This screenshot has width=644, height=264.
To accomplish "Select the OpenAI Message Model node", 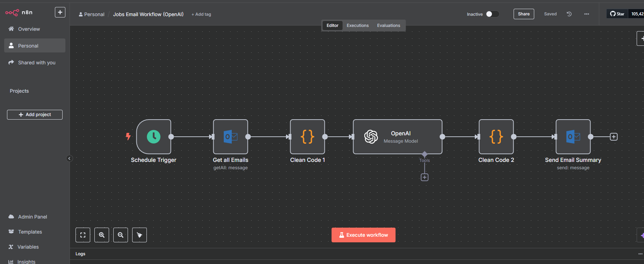I will [x=398, y=137].
